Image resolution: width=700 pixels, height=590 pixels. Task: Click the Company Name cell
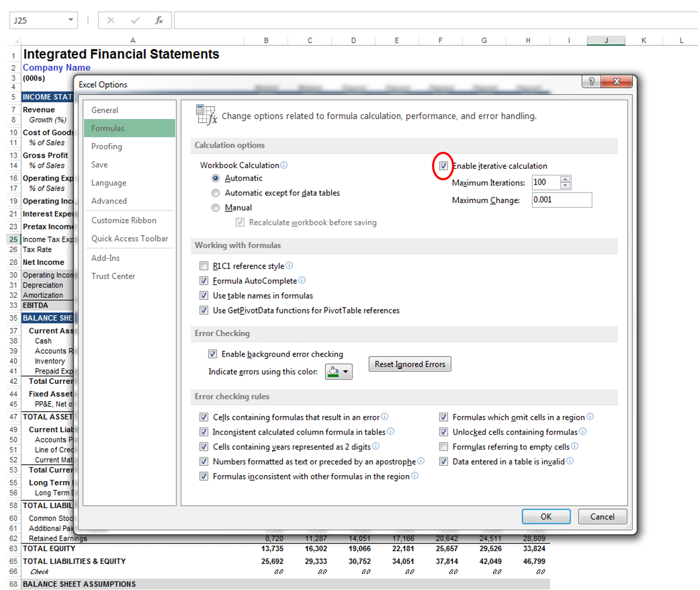coord(57,68)
